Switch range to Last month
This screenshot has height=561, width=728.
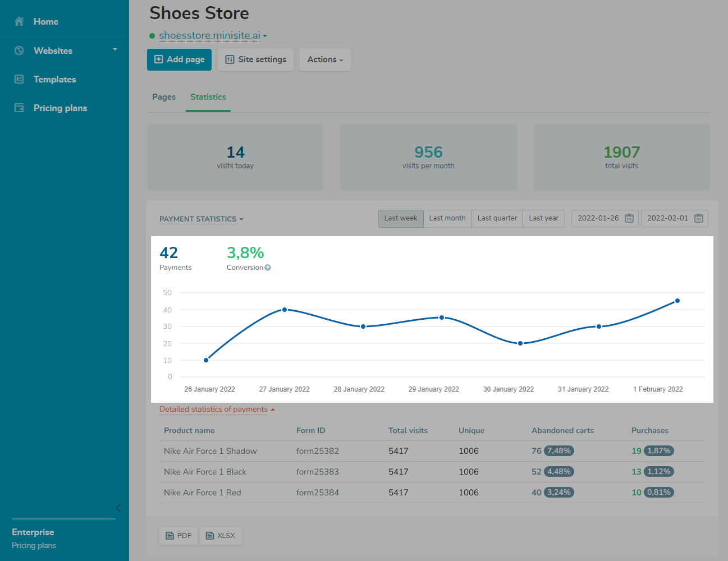[447, 218]
